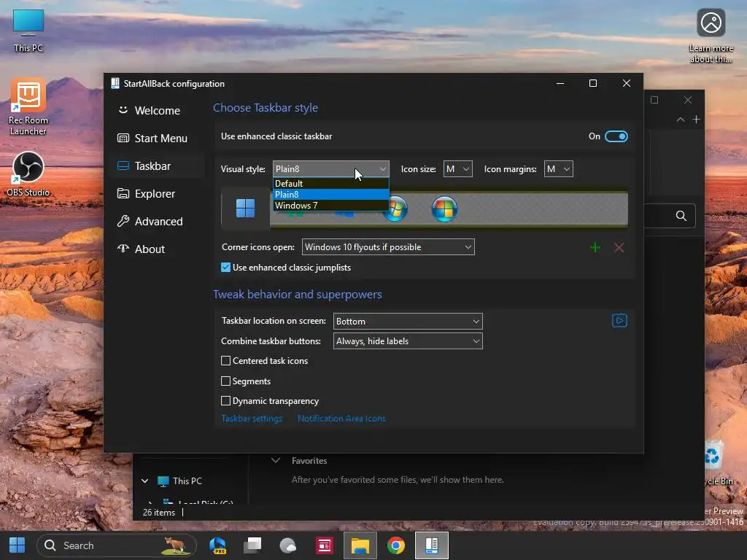Click the up chevron in Explorer window
Screen dimensions: 747x560
[681, 120]
